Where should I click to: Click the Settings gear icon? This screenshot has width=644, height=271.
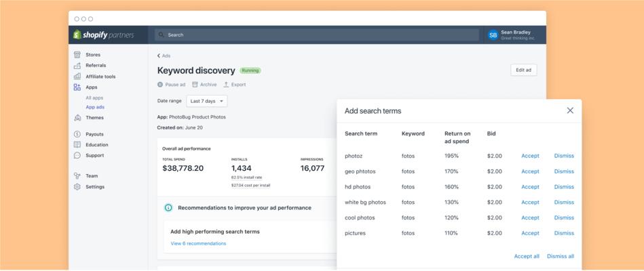pos(77,186)
